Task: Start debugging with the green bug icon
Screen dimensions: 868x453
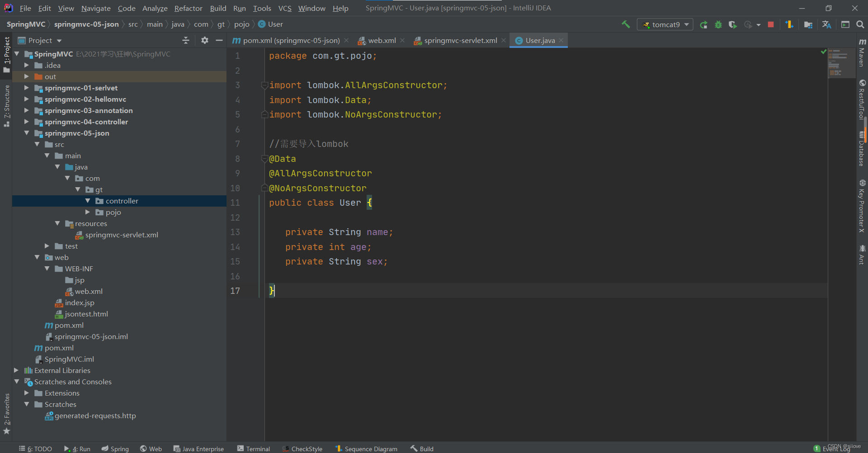Action: [718, 24]
